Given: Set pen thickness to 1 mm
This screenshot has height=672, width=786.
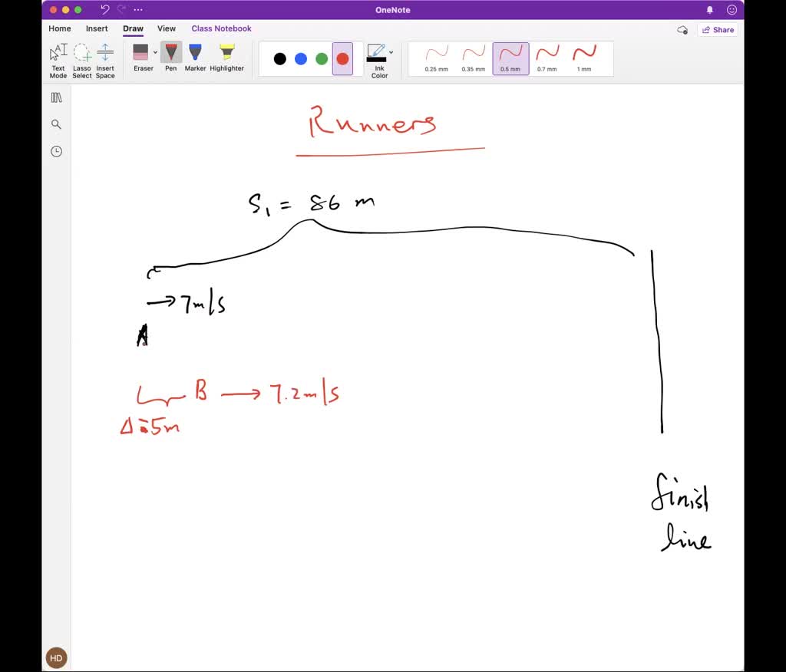Looking at the screenshot, I should (584, 58).
